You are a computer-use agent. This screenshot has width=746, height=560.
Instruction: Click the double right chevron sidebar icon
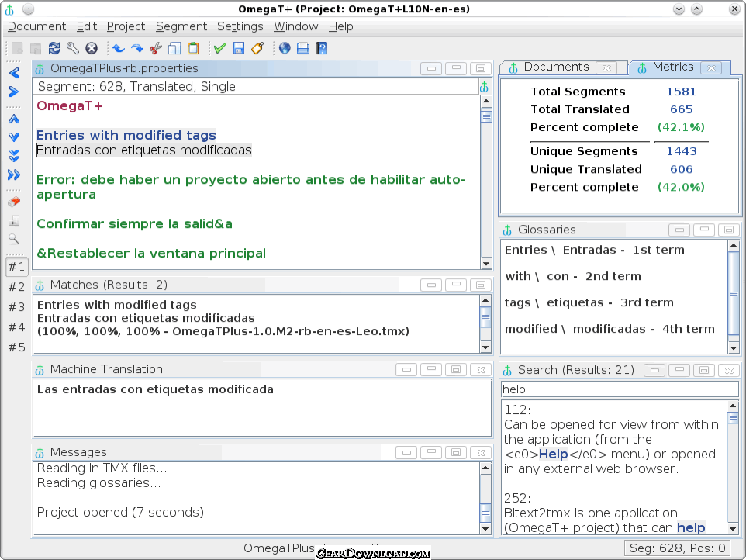(x=14, y=175)
